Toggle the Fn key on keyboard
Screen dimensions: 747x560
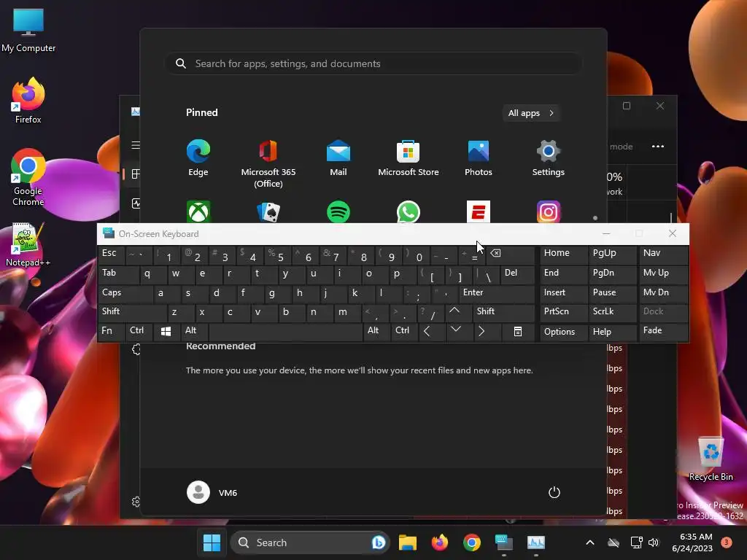(x=112, y=332)
